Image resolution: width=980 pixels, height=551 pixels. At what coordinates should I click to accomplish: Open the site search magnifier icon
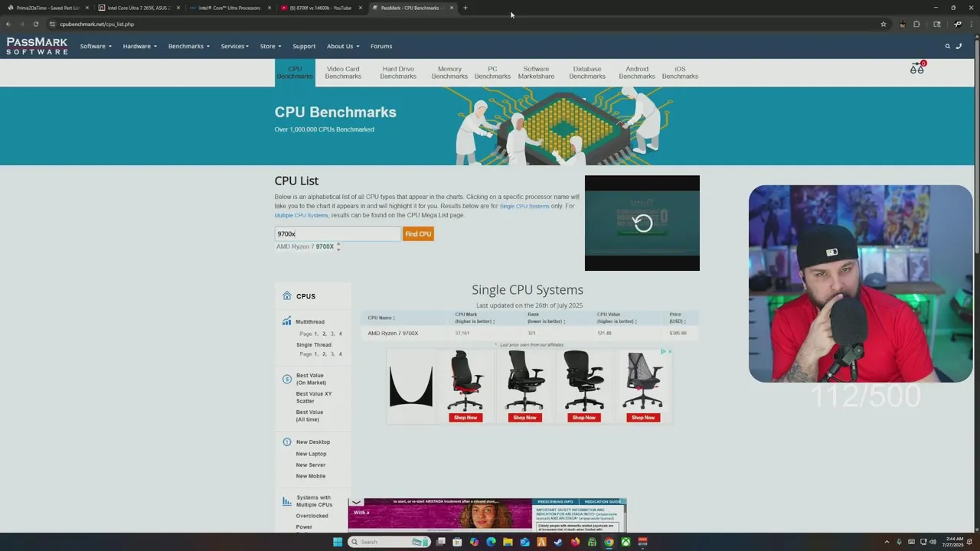tap(947, 46)
